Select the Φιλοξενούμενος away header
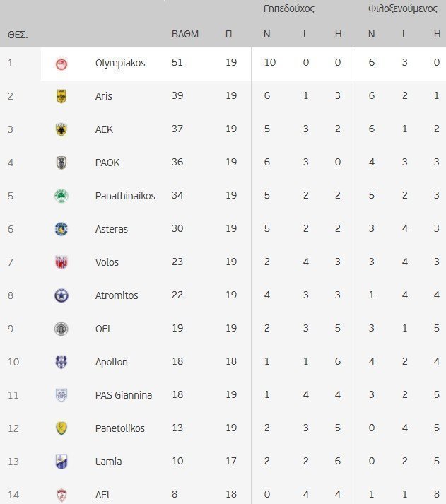This screenshot has width=446, height=504. [x=403, y=8]
